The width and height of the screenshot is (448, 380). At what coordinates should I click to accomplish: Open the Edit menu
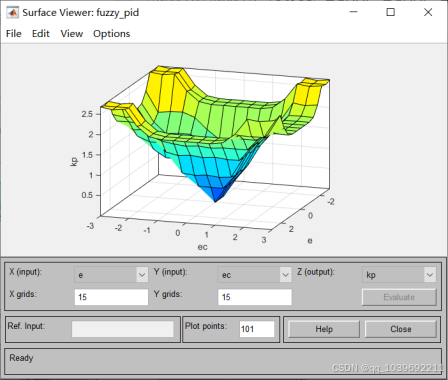tap(41, 34)
